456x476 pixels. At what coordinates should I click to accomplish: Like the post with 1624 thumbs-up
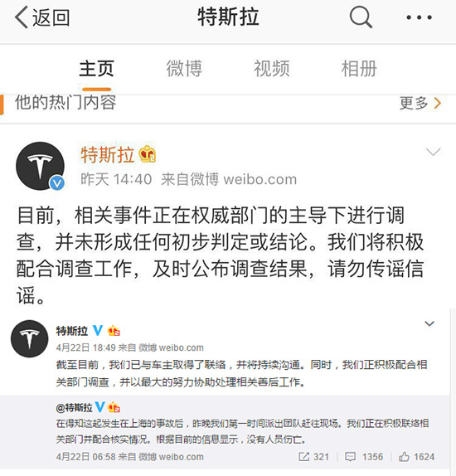point(416,457)
